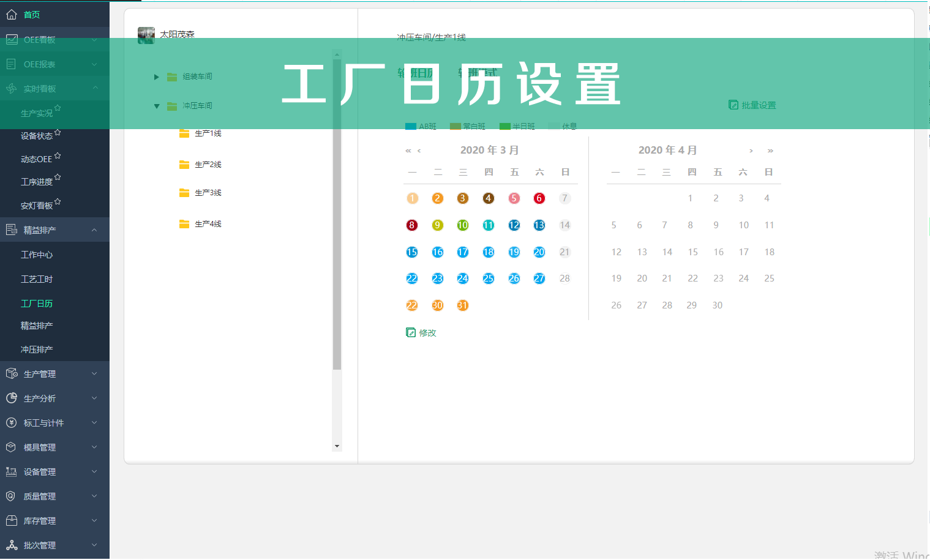Expand the 组装车间 folder tree
Screen dimensions: 930x560
(156, 77)
